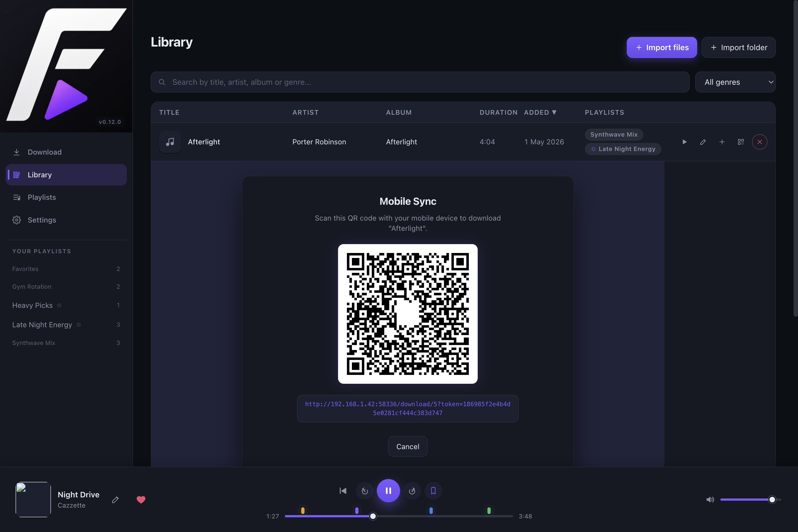Rewind a few seconds
This screenshot has height=532, width=798.
(365, 491)
